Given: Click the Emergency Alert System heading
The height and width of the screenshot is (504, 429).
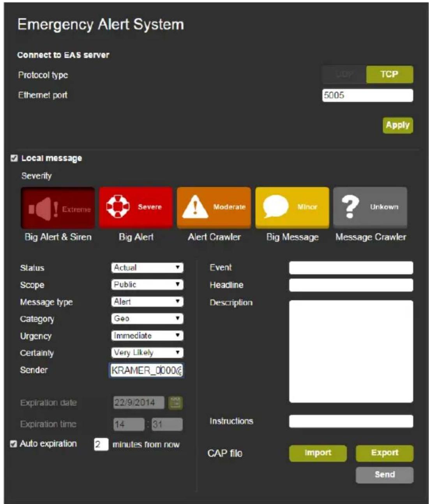Looking at the screenshot, I should tap(101, 25).
